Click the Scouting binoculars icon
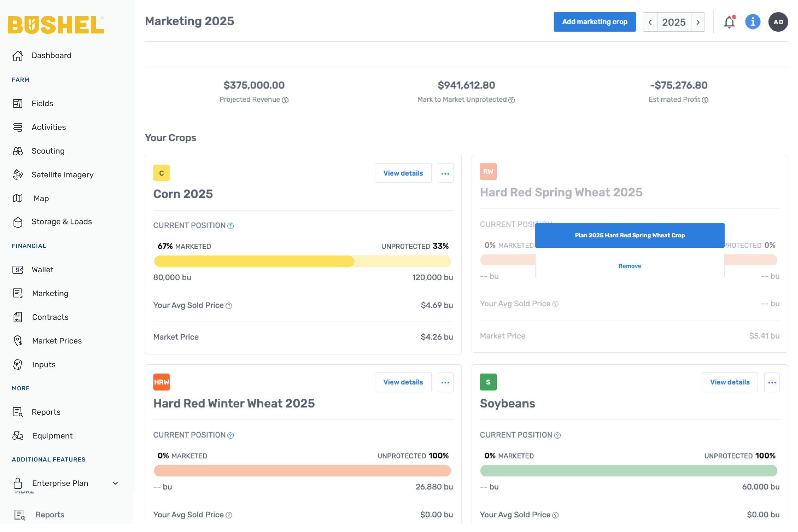This screenshot has height=532, width=798. pyautogui.click(x=18, y=151)
